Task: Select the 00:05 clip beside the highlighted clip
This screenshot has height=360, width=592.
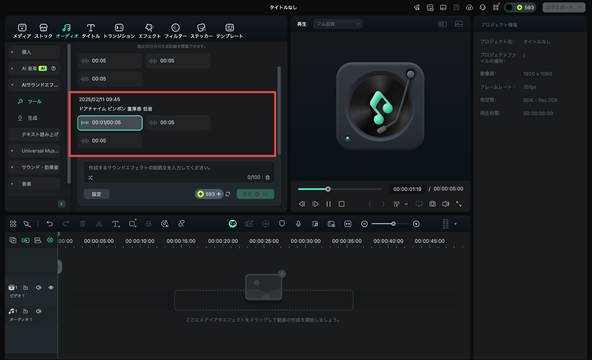Action: pyautogui.click(x=177, y=123)
